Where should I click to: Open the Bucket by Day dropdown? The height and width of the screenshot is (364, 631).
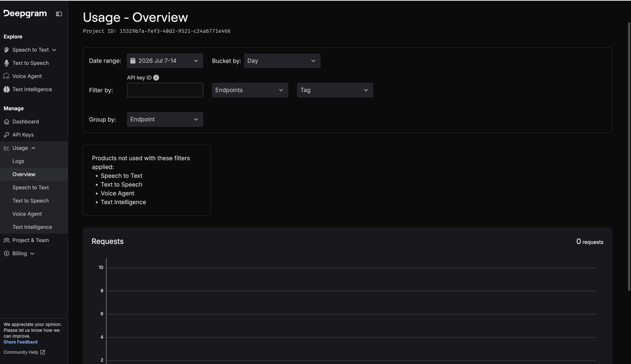(x=282, y=61)
